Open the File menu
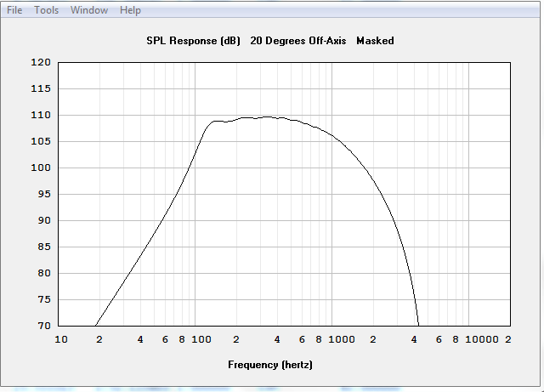The width and height of the screenshot is (544, 392). click(x=14, y=10)
